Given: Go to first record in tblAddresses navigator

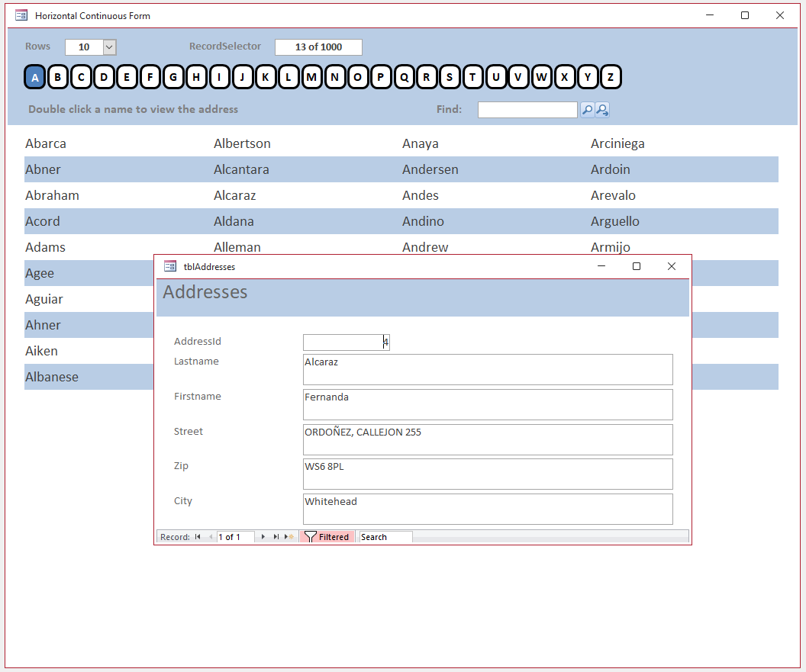Looking at the screenshot, I should coord(198,537).
